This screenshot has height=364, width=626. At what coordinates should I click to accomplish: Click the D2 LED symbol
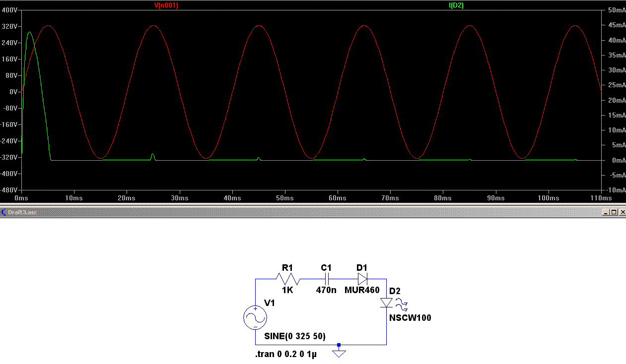pos(386,303)
